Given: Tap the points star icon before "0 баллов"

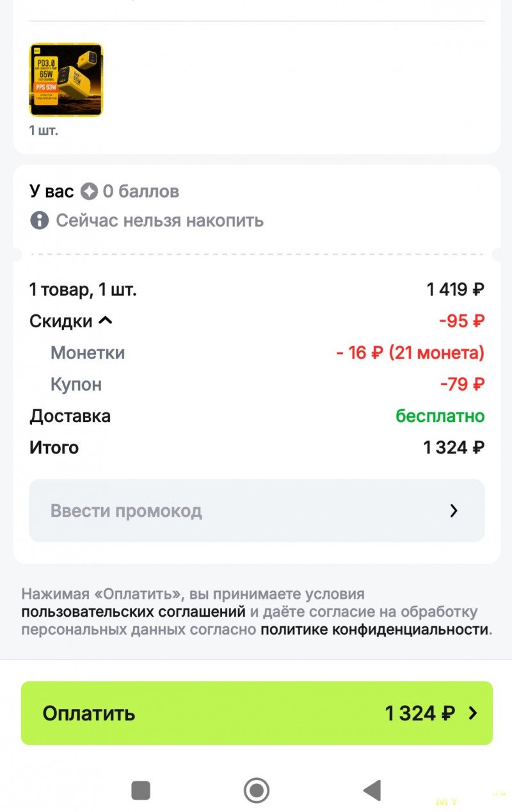Looking at the screenshot, I should point(89,191).
